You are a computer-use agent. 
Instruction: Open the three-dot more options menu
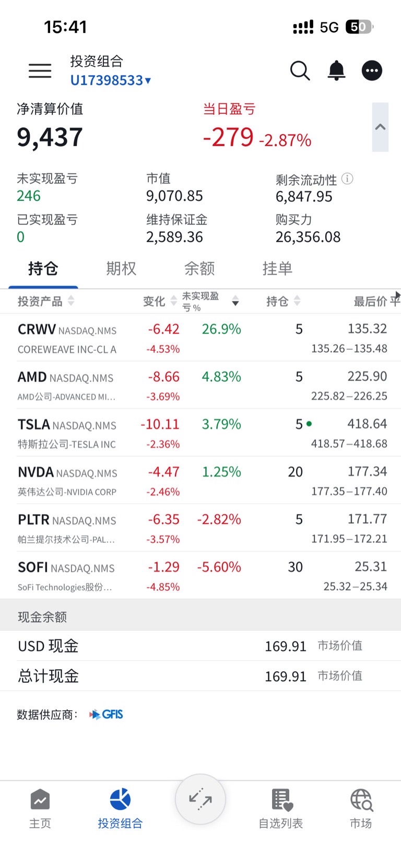click(372, 70)
